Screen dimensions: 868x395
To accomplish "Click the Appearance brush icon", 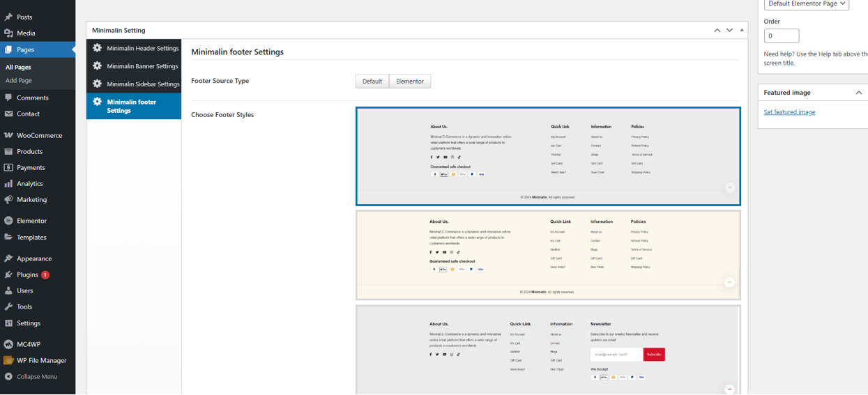I will tap(8, 258).
